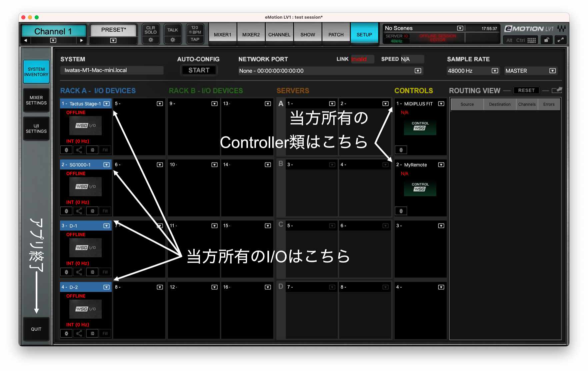Open the No Scenes dropdown menu
The height and width of the screenshot is (371, 588).
click(460, 28)
